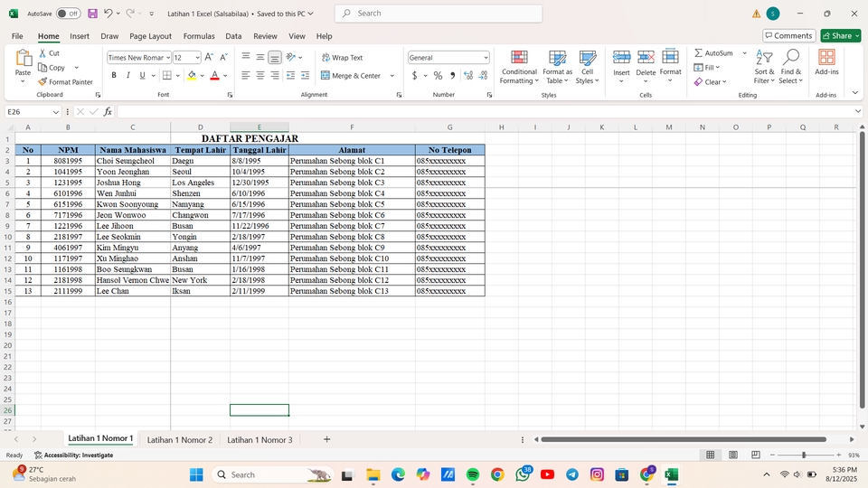Toggle Wrap Text
The height and width of the screenshot is (488, 868).
pos(342,58)
